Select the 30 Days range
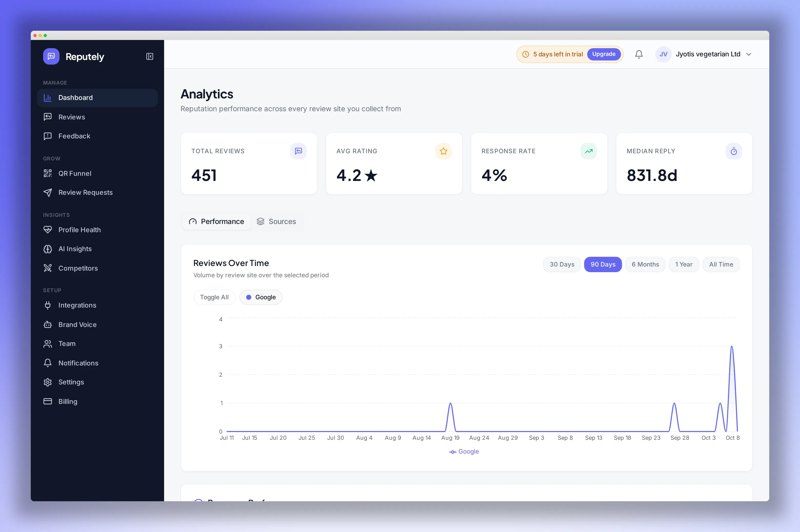This screenshot has height=532, width=800. 562,264
